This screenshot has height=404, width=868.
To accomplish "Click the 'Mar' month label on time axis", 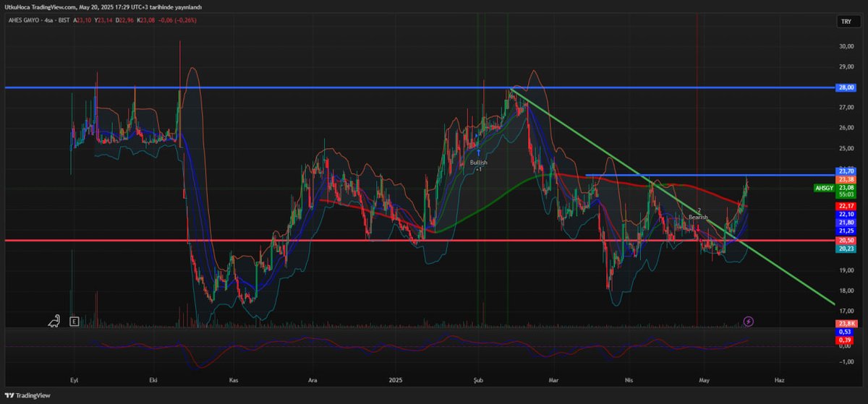I will tap(554, 379).
